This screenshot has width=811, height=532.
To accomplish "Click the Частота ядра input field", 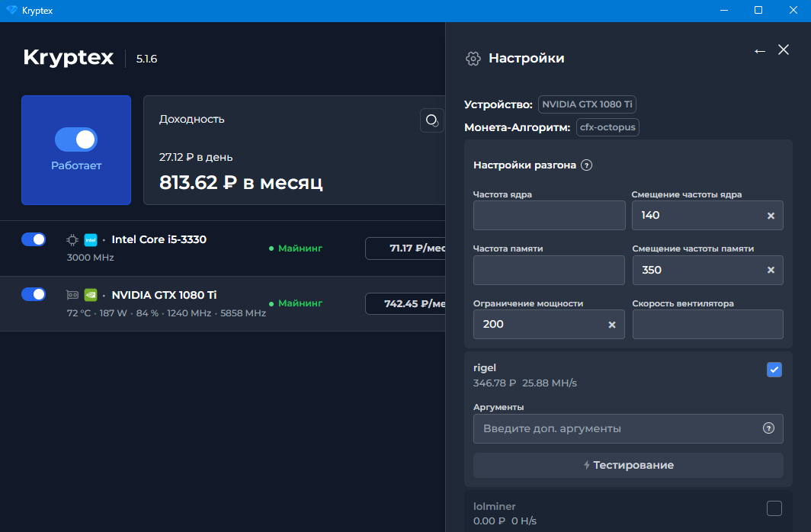I will (549, 216).
